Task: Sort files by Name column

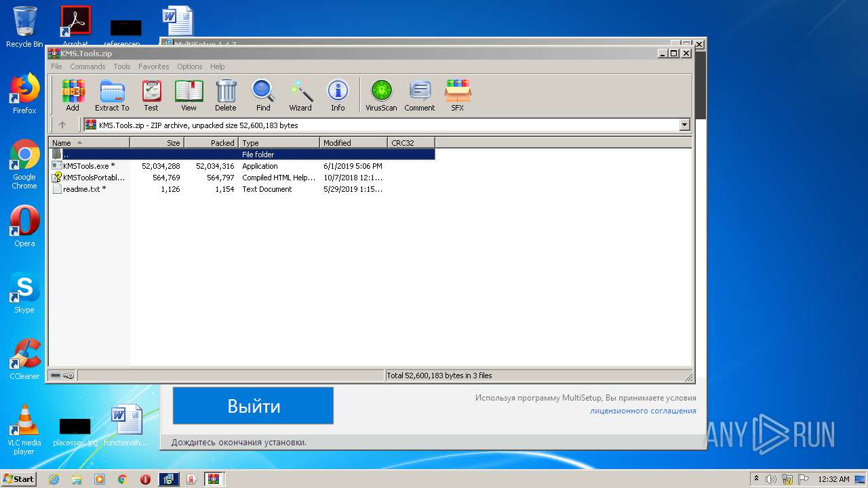Action: pos(89,143)
